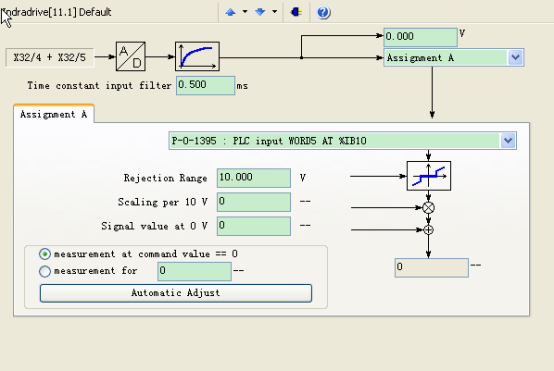
Task: Edit the Scaling per 10 V field
Action: (x=254, y=202)
